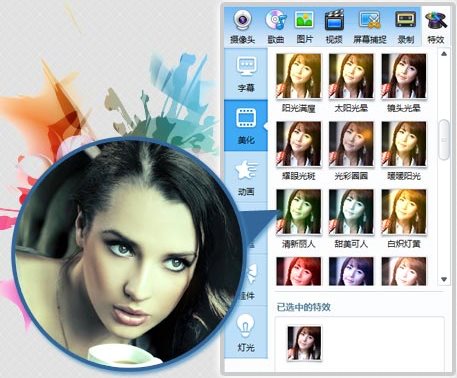The height and width of the screenshot is (378, 457).
Task: Click the thumbnail under 已选中的特效
Action: pos(304,343)
